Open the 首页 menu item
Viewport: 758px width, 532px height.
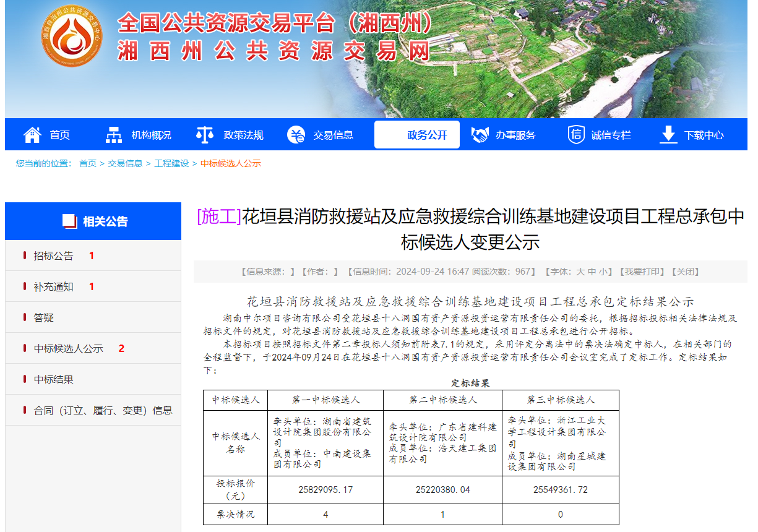click(x=59, y=134)
